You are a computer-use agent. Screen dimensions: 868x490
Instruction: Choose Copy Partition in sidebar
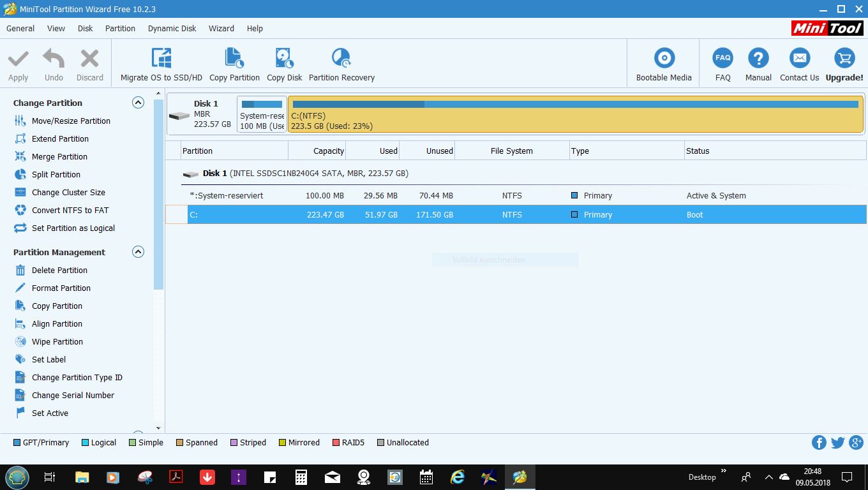tap(57, 306)
